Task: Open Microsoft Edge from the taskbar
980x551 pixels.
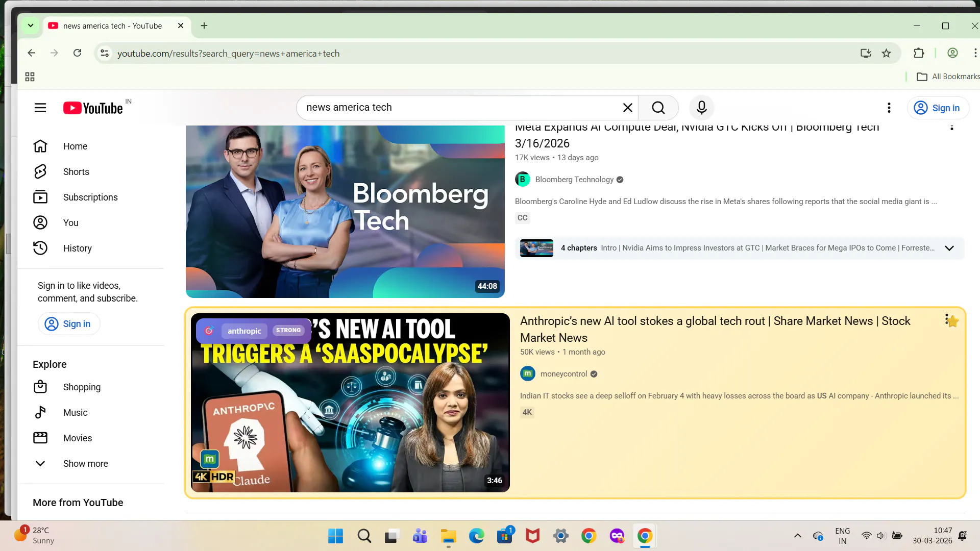Action: click(476, 536)
